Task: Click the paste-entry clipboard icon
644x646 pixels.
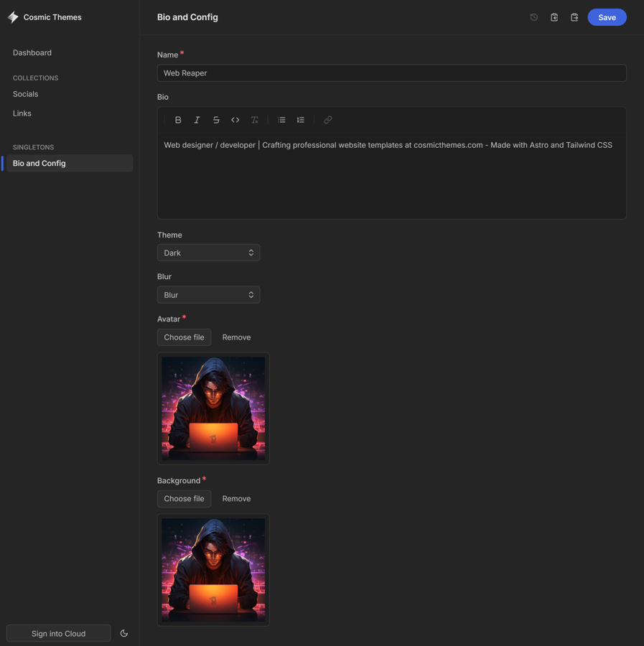Action: coord(574,17)
